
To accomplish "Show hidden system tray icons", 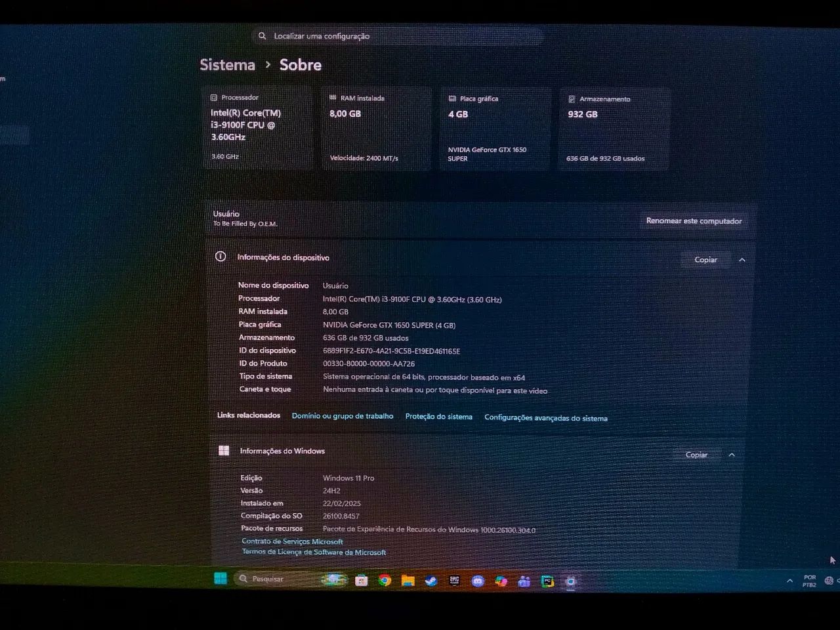I will click(789, 581).
